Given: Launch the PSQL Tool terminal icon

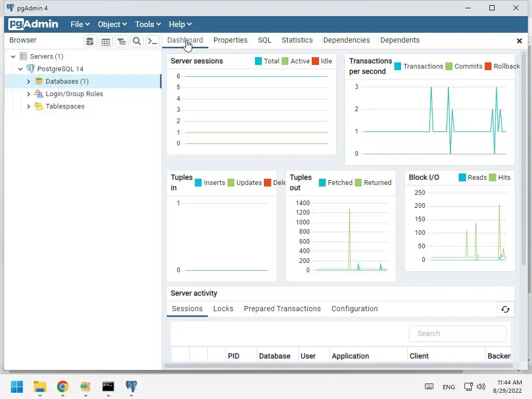Looking at the screenshot, I should point(152,42).
